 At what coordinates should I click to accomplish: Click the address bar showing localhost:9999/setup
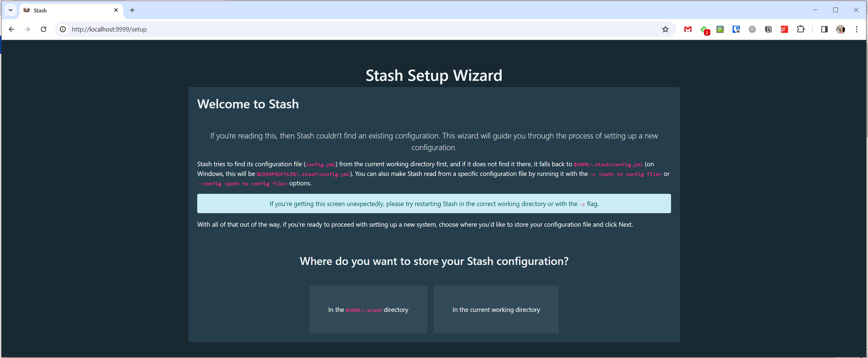click(365, 29)
